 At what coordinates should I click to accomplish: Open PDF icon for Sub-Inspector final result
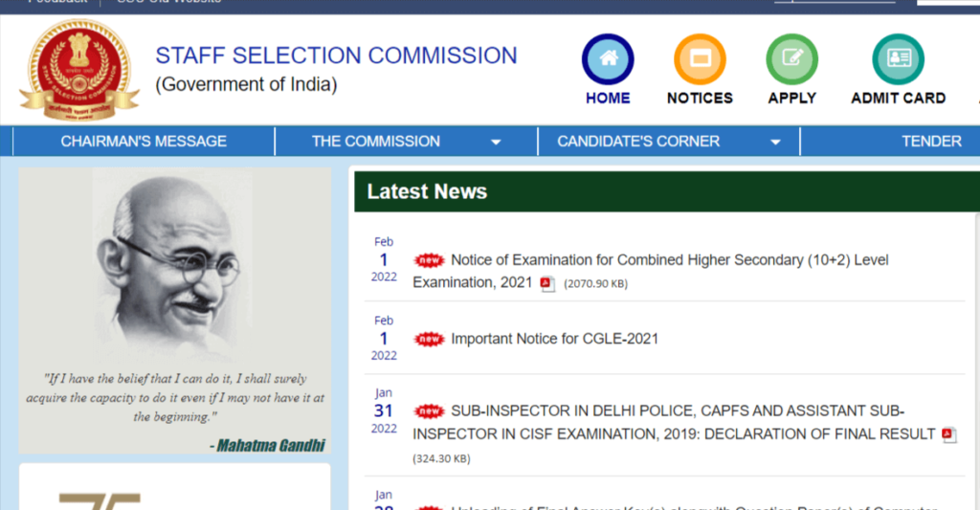[949, 434]
